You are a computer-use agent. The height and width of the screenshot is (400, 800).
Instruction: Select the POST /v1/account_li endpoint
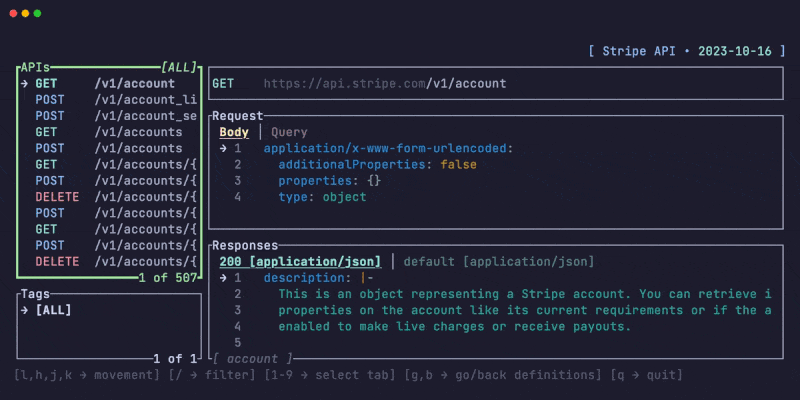(116, 99)
